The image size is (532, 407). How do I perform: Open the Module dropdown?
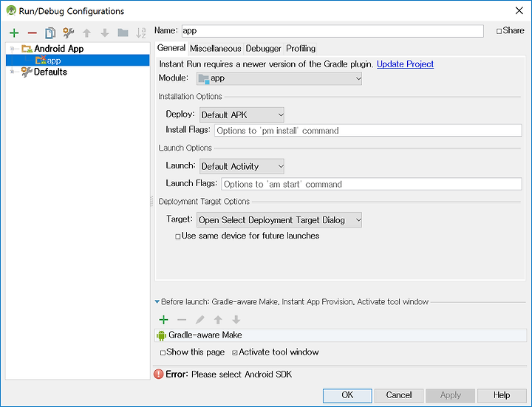(279, 78)
